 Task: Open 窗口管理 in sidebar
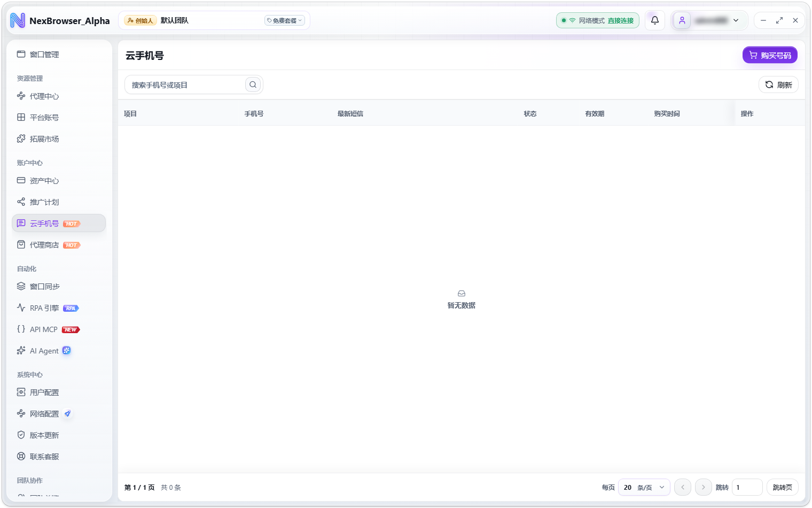point(59,55)
